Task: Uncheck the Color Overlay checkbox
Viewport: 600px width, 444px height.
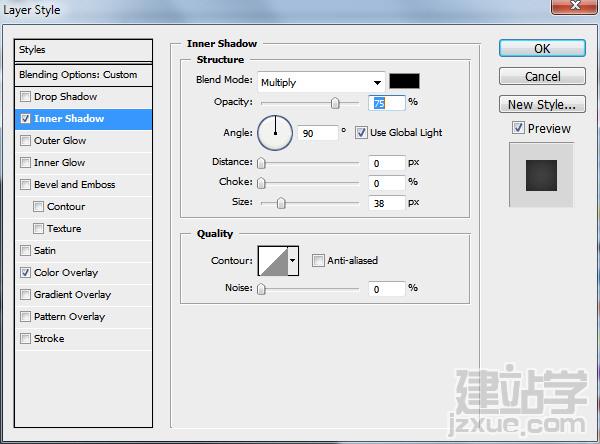Action: coord(25,273)
